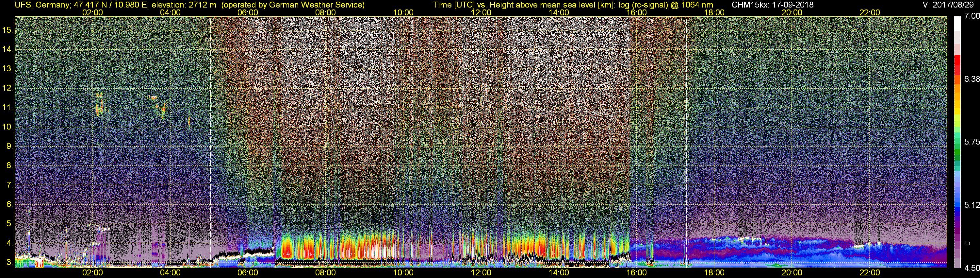Screen dimensions: 980x278
Task: Click the "5." km height axis label
Action: point(9,223)
